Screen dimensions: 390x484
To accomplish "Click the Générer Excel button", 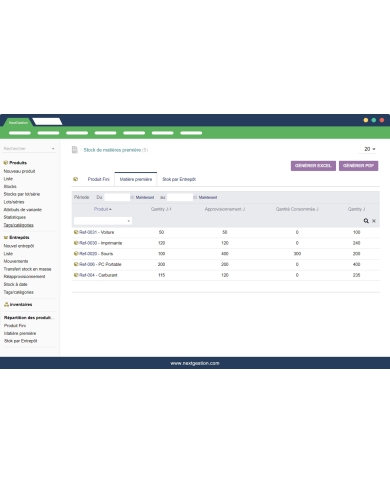I will [x=313, y=166].
